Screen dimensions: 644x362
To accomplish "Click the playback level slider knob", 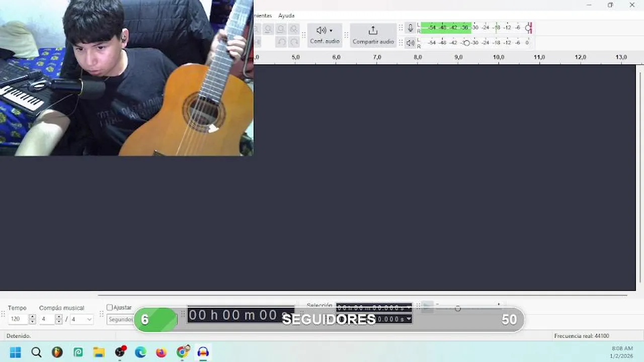I will (466, 43).
